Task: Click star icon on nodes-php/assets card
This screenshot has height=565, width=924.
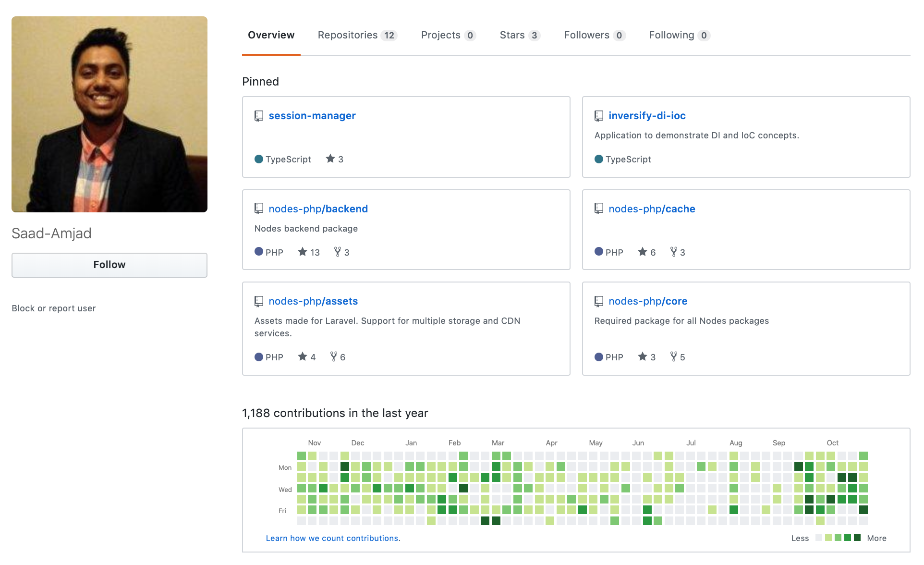Action: (x=302, y=356)
